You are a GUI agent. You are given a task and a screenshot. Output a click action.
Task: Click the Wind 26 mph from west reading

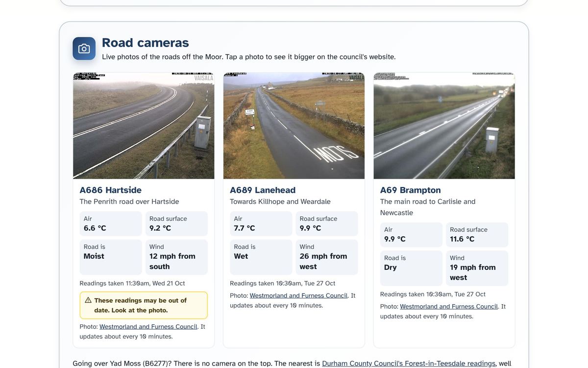pyautogui.click(x=327, y=257)
